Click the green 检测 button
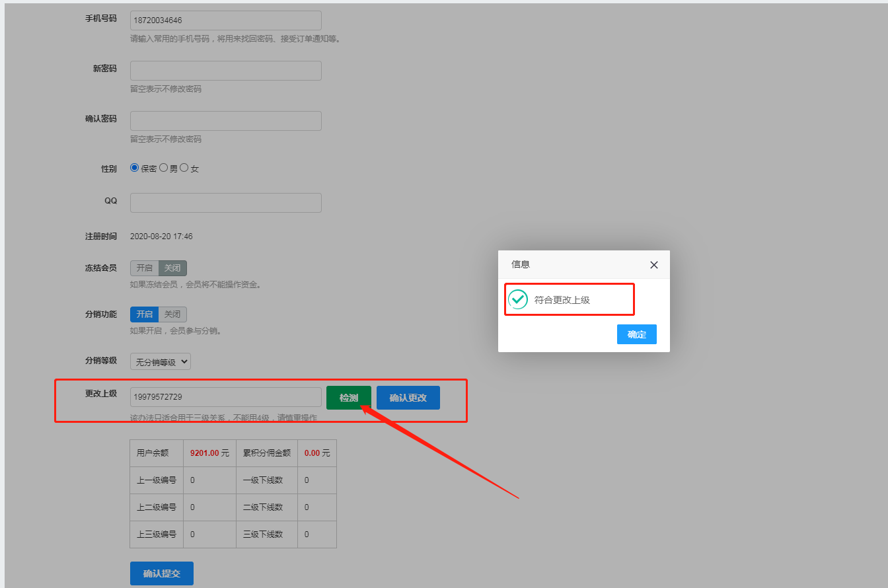The height and width of the screenshot is (588, 888). click(349, 398)
